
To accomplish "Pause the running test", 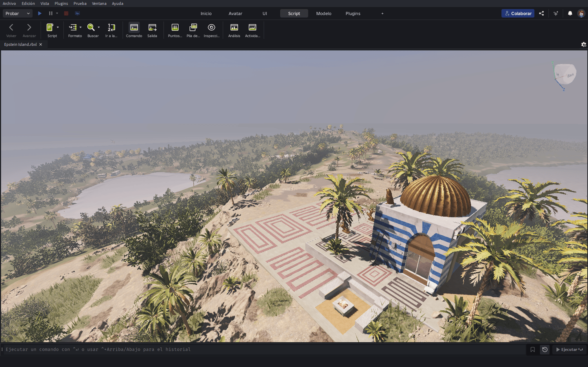I will [x=51, y=13].
